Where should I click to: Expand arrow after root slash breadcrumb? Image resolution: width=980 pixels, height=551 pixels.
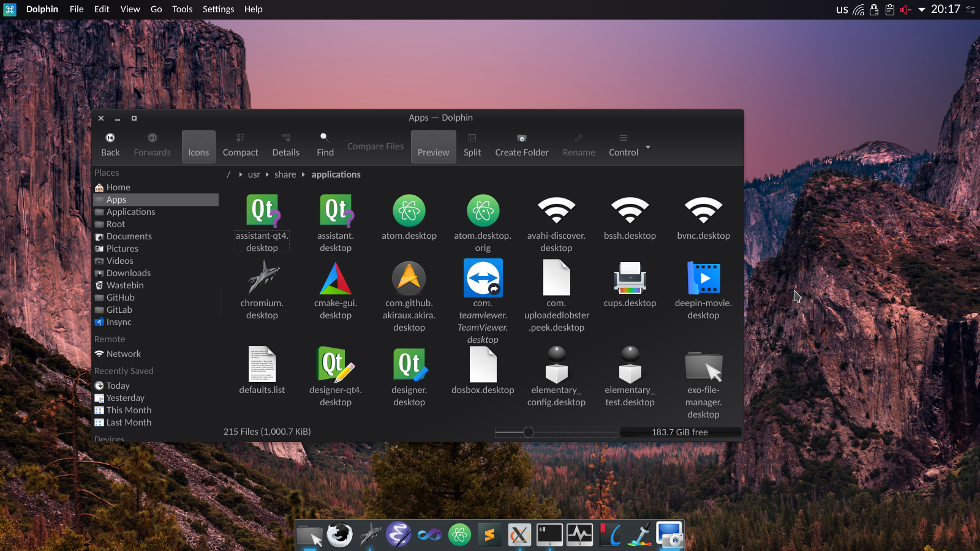(x=241, y=174)
